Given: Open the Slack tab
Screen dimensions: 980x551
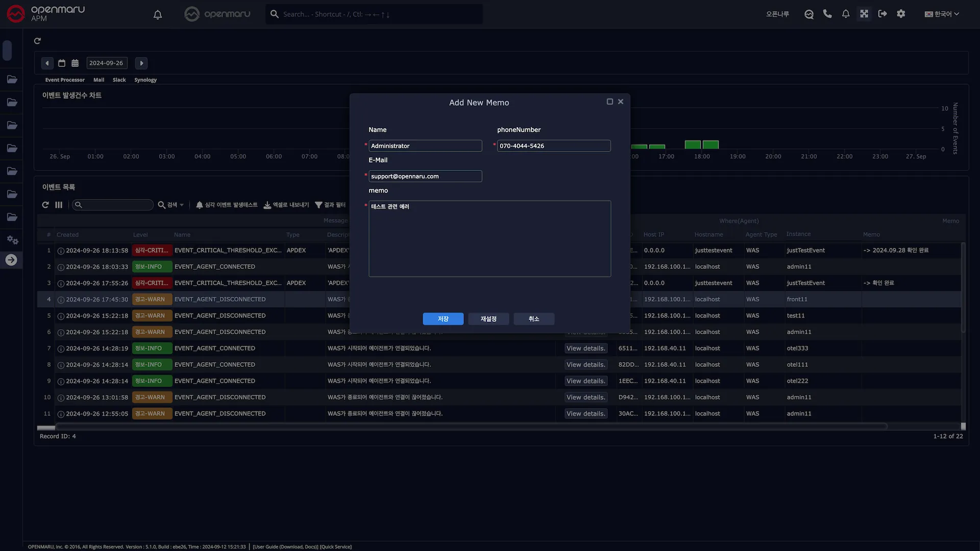Looking at the screenshot, I should [x=119, y=80].
